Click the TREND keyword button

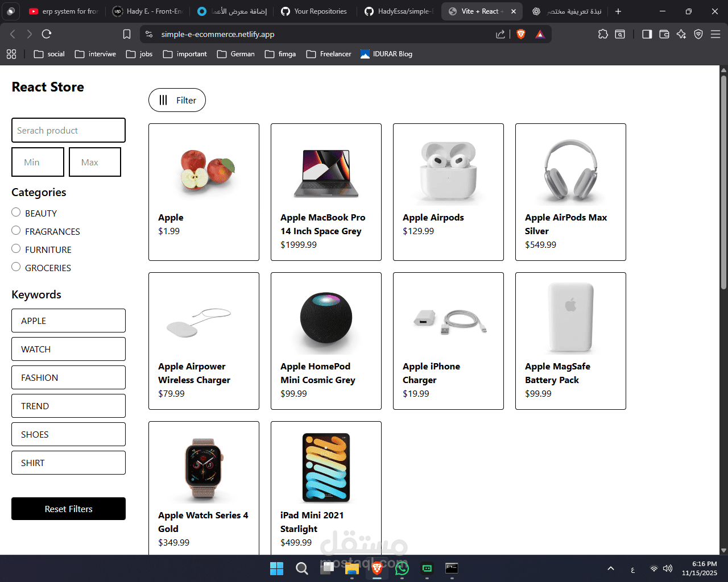tap(68, 406)
